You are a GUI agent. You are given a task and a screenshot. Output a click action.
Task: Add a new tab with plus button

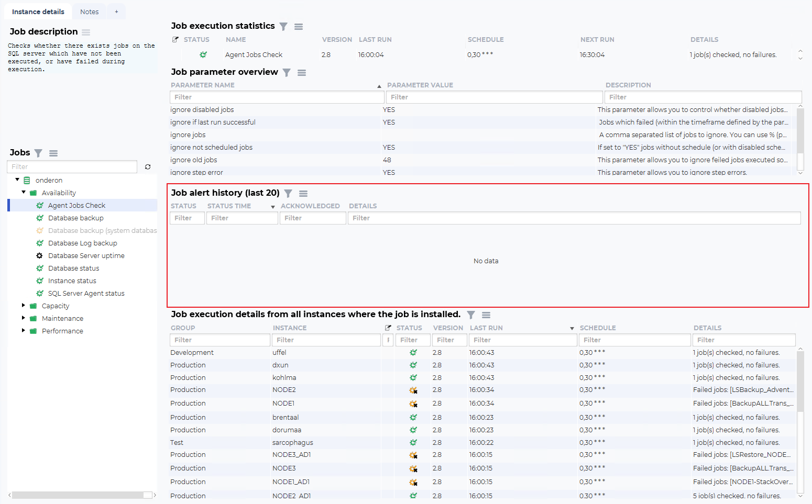(116, 12)
